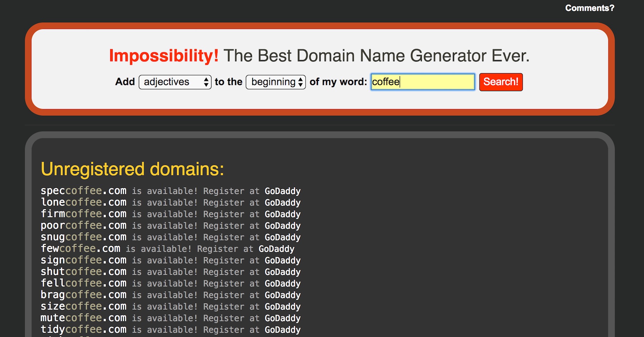Open GoDaddy link for fellcoffee.com
Screen dimensions: 644x337
click(x=283, y=283)
